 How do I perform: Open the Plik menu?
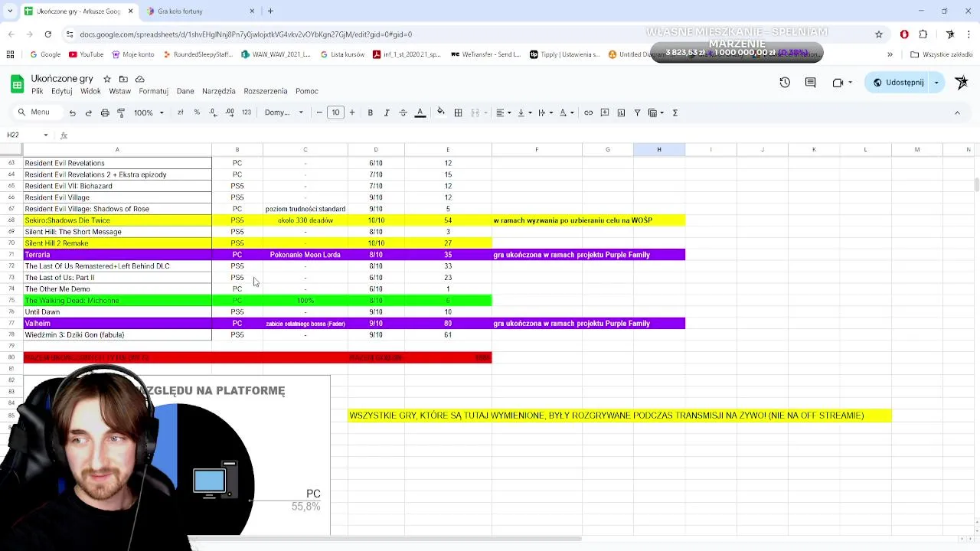point(37,91)
